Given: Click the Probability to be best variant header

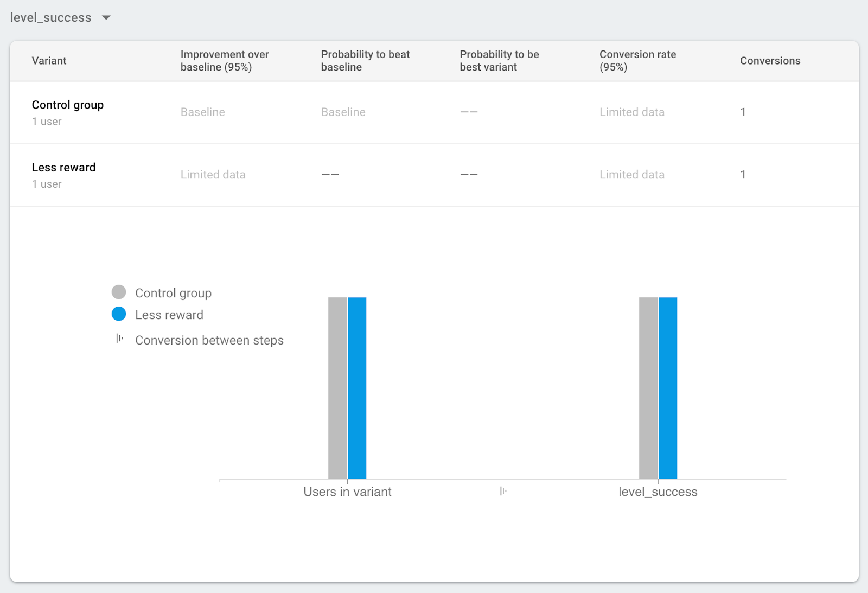Looking at the screenshot, I should [x=499, y=61].
